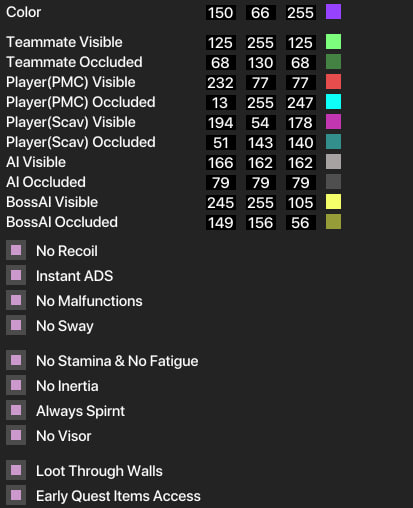This screenshot has width=413, height=508.
Task: Toggle the Always Spirnt checkbox
Action: point(16,410)
